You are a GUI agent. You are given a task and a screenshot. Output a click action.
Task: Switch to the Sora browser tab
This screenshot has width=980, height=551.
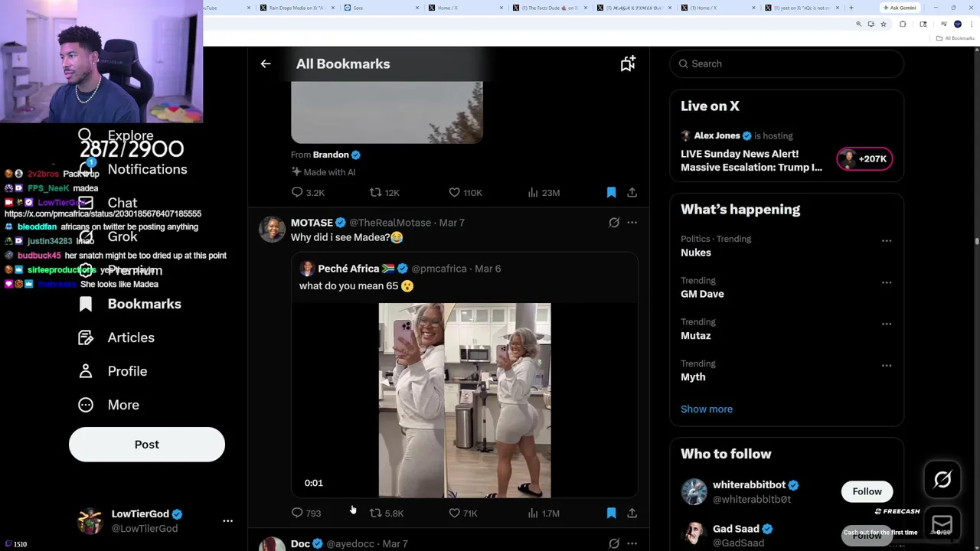click(x=380, y=8)
